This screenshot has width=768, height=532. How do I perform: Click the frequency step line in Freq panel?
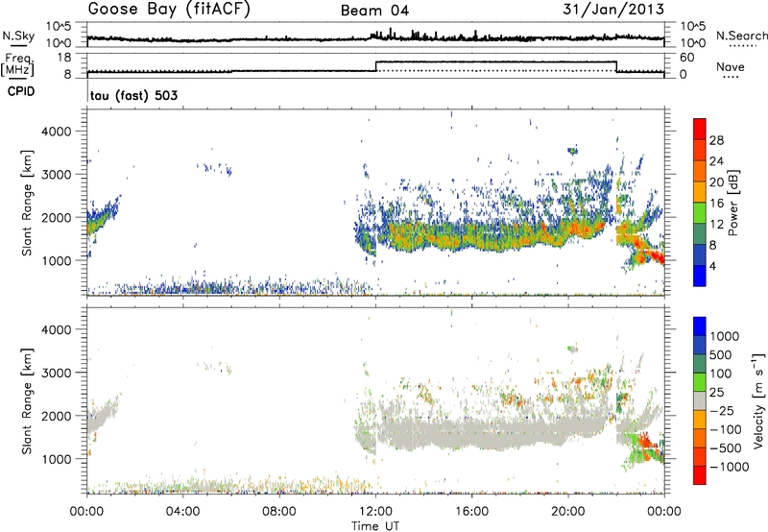click(x=375, y=66)
